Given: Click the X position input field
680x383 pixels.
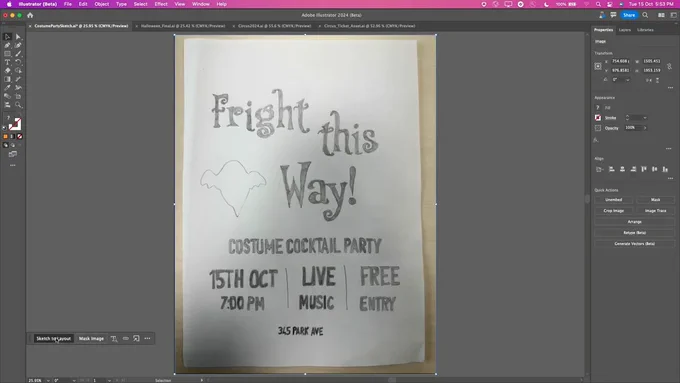Looking at the screenshot, I should pos(620,62).
